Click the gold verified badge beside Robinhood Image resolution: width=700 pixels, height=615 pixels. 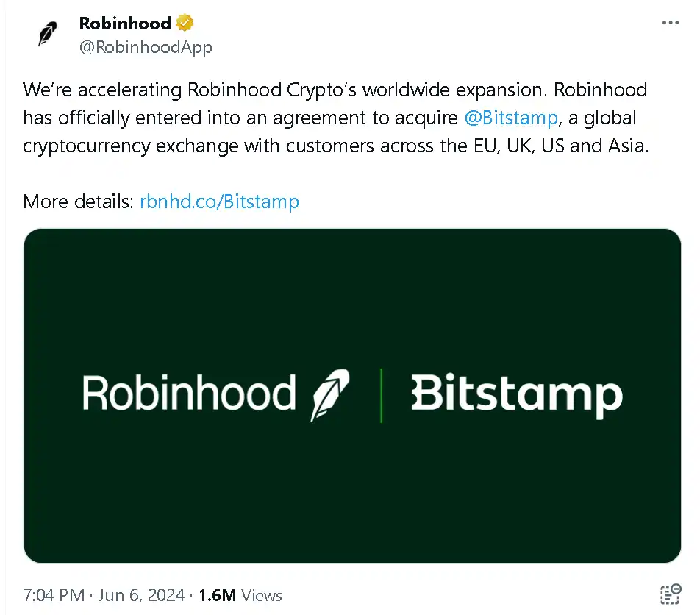[x=184, y=23]
